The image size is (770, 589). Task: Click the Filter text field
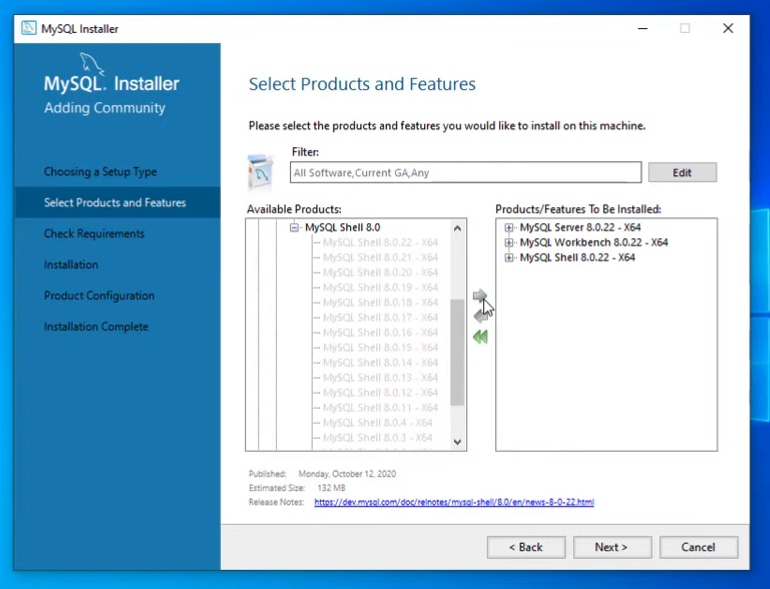click(466, 172)
